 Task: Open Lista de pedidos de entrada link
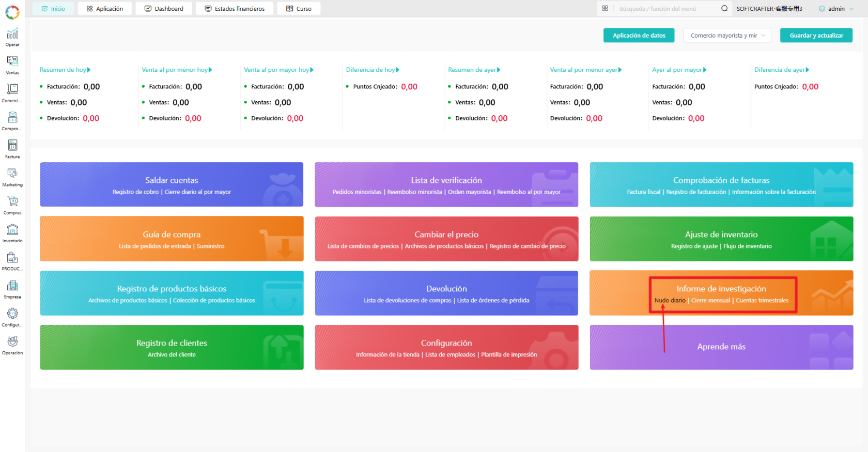(x=154, y=246)
